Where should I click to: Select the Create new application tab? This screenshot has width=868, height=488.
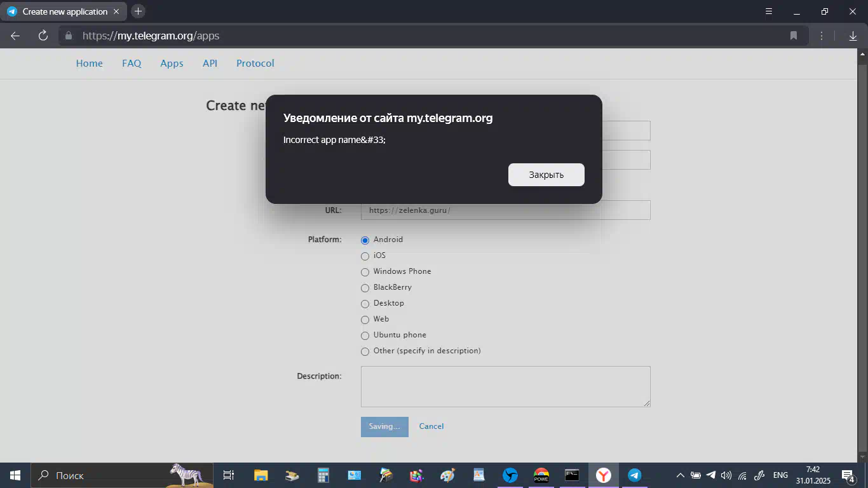point(63,11)
